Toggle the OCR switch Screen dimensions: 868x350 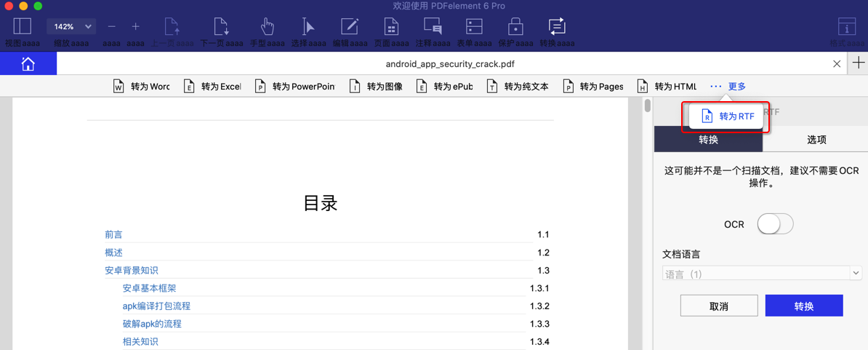coord(776,224)
